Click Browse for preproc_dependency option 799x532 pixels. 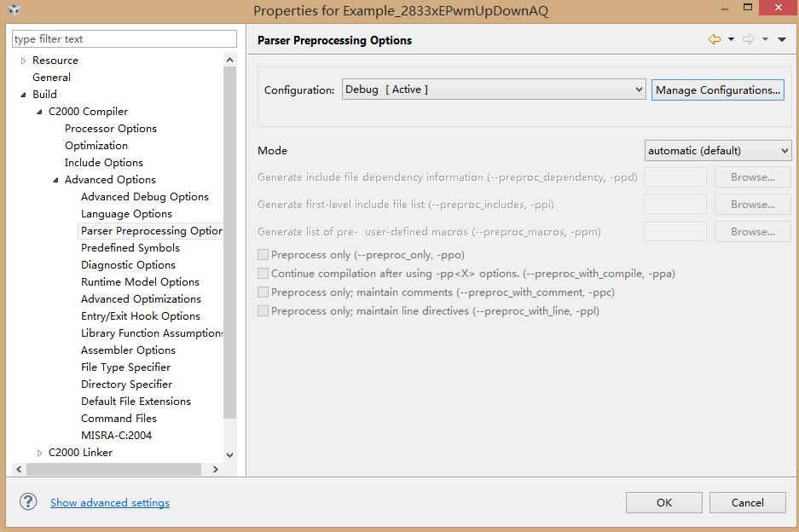coord(753,177)
